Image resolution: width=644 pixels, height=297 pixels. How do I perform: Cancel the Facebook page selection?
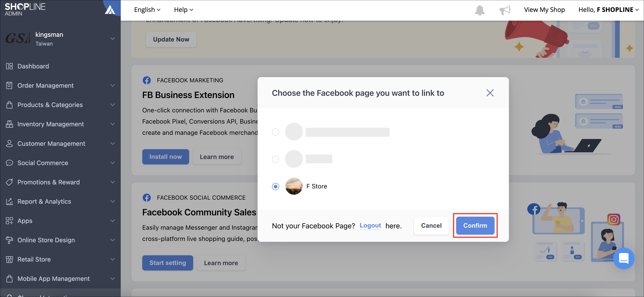click(x=431, y=225)
